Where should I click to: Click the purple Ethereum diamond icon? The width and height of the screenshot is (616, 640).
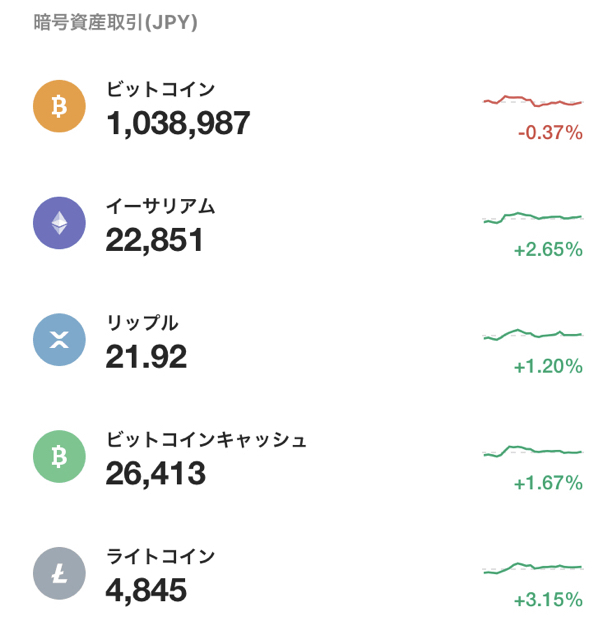pos(59,223)
